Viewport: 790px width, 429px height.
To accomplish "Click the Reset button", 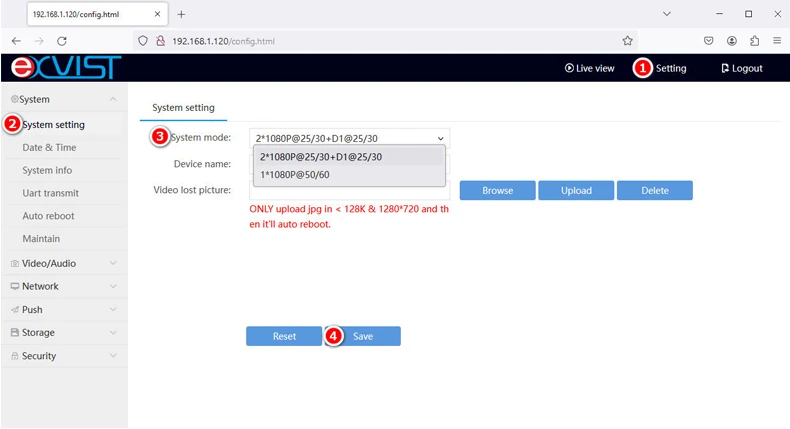I will (284, 336).
